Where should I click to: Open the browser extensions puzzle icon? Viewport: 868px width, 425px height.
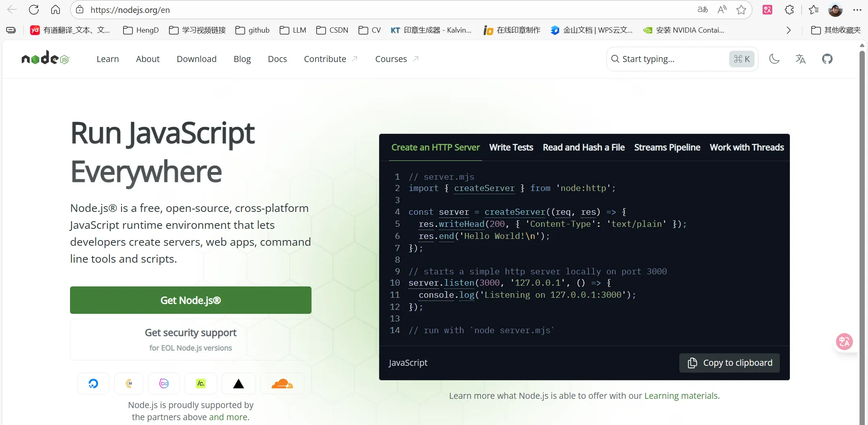(790, 10)
